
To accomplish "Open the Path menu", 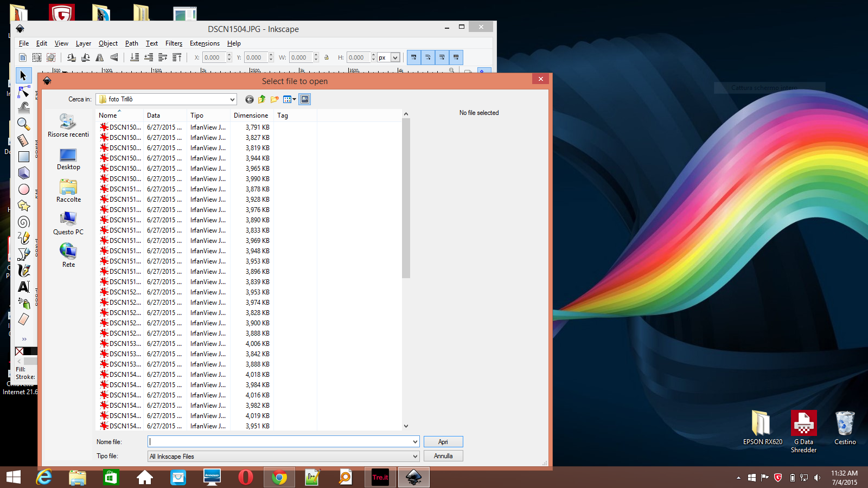I will (131, 43).
